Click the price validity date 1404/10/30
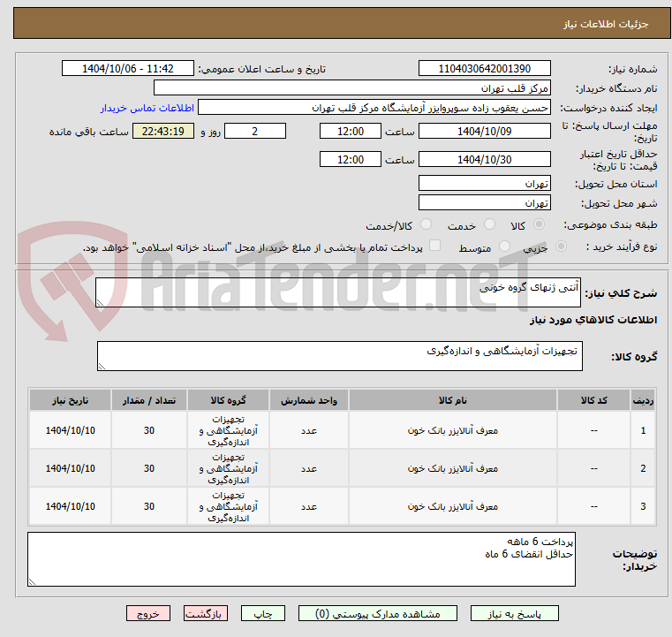 pos(484,159)
